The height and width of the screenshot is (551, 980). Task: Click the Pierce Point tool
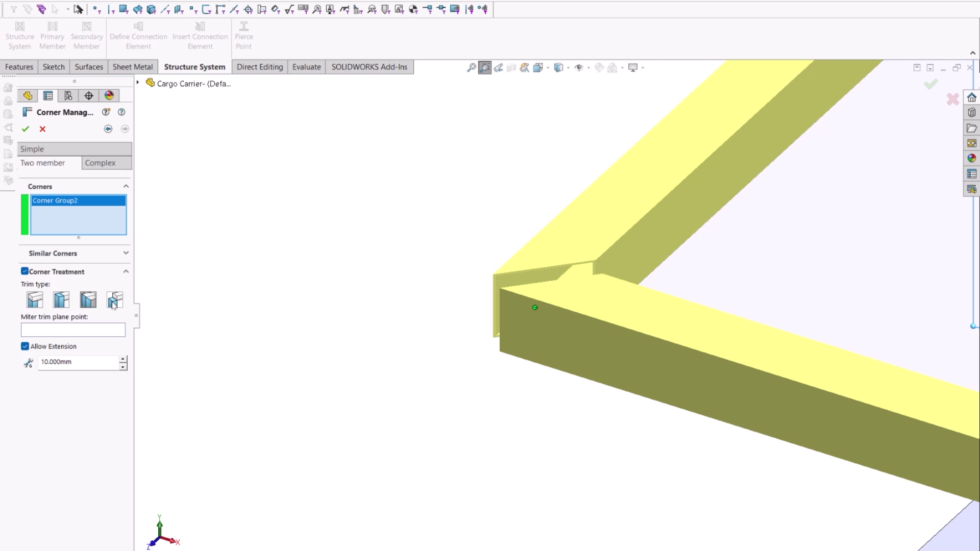click(x=243, y=36)
